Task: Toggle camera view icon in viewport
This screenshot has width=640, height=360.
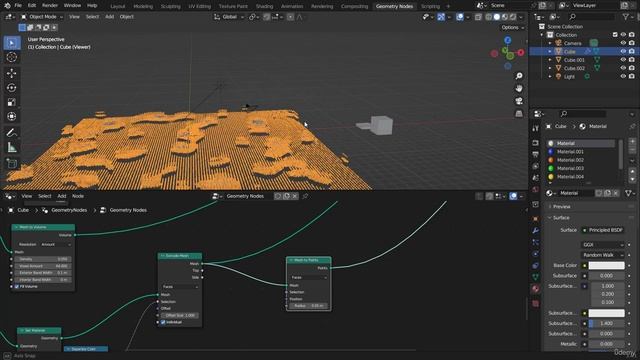Action: (519, 101)
